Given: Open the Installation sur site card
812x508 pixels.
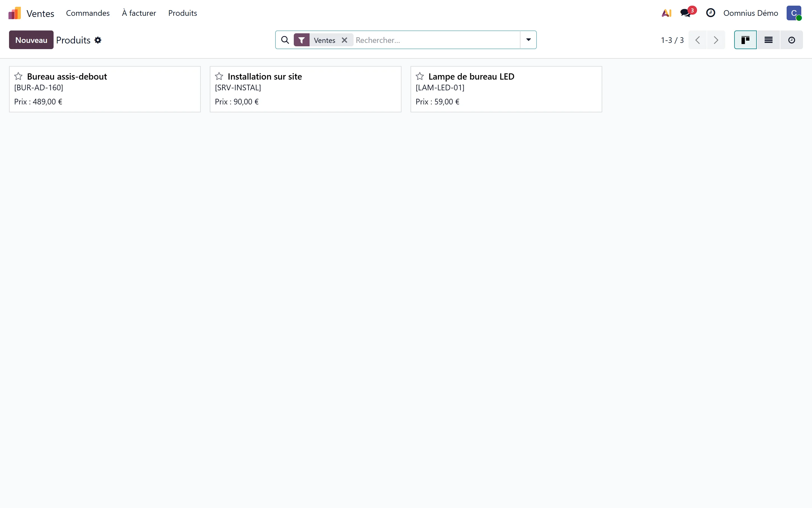Looking at the screenshot, I should point(305,89).
